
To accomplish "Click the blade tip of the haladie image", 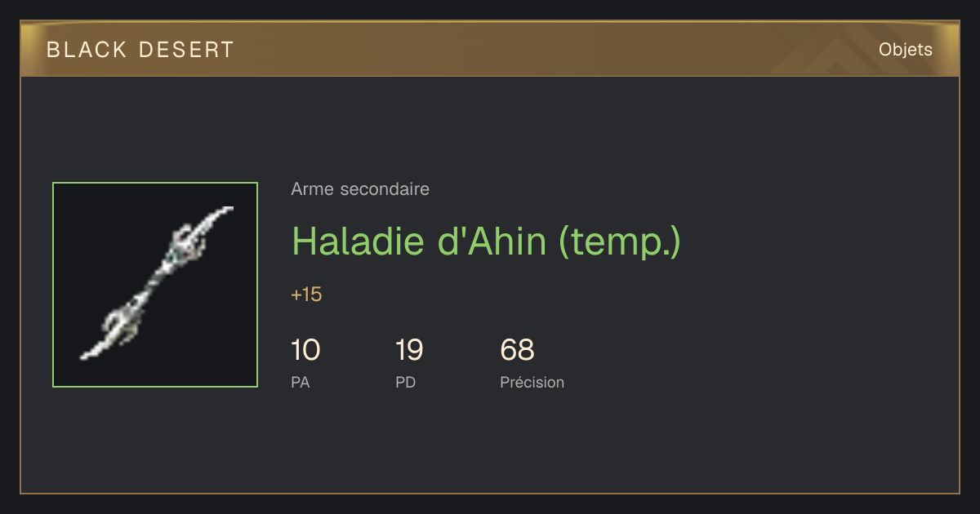I will coord(224,212).
